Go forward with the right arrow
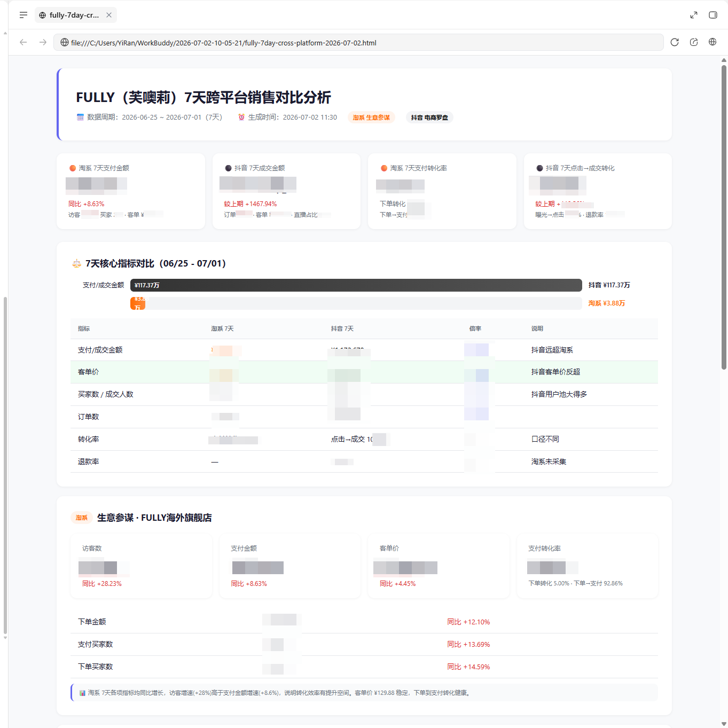The image size is (728, 728). (43, 42)
